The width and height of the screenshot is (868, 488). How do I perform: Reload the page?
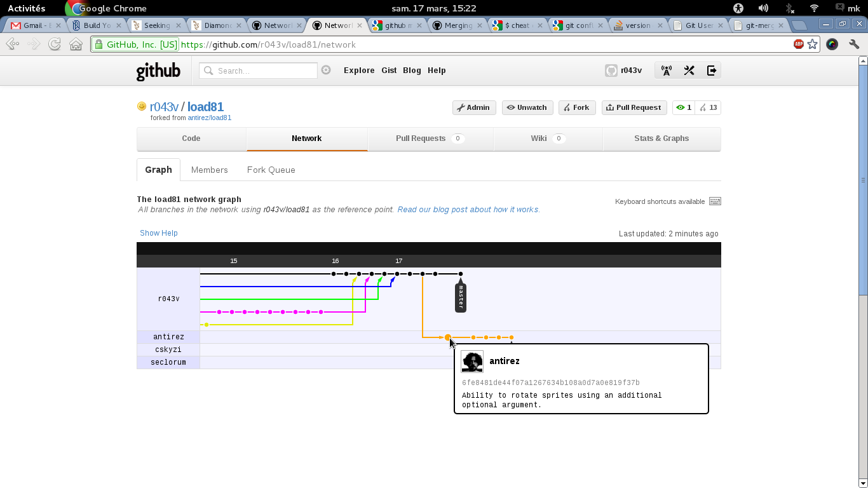tap(55, 44)
